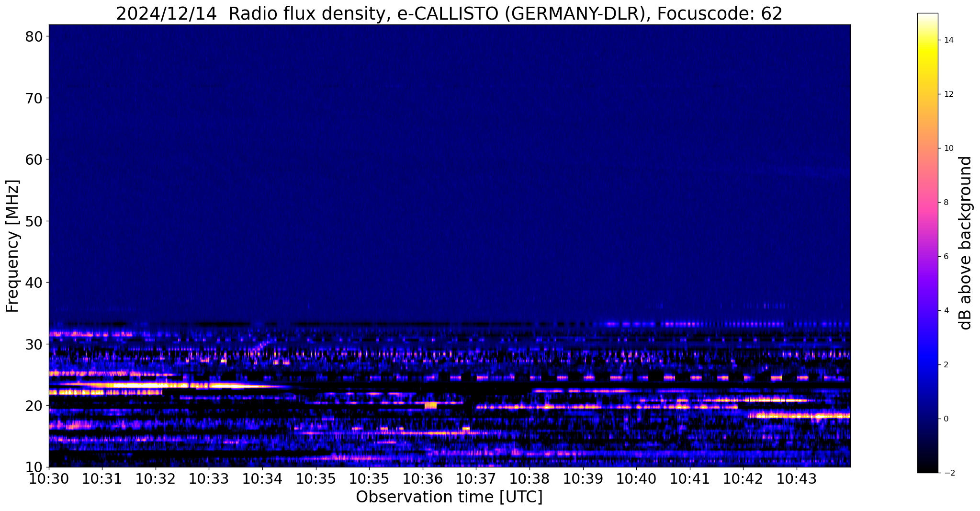Select the 10:34 time tick label
980x511 pixels.
262,479
